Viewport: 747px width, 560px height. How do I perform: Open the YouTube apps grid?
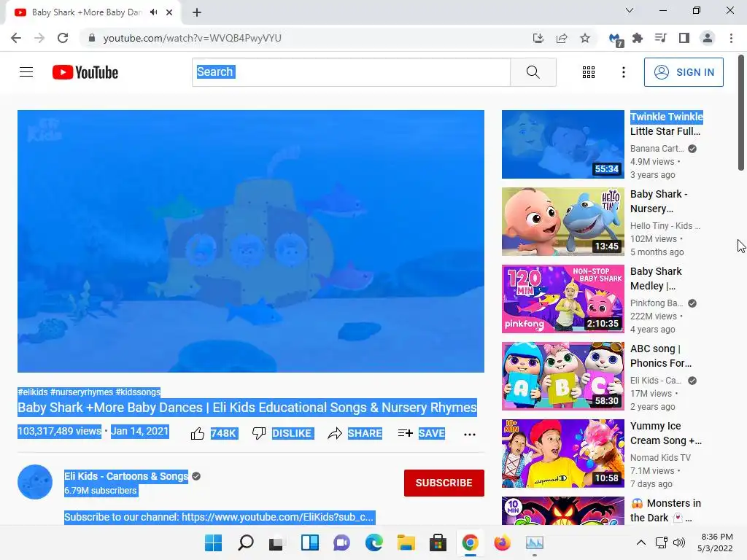(x=589, y=72)
